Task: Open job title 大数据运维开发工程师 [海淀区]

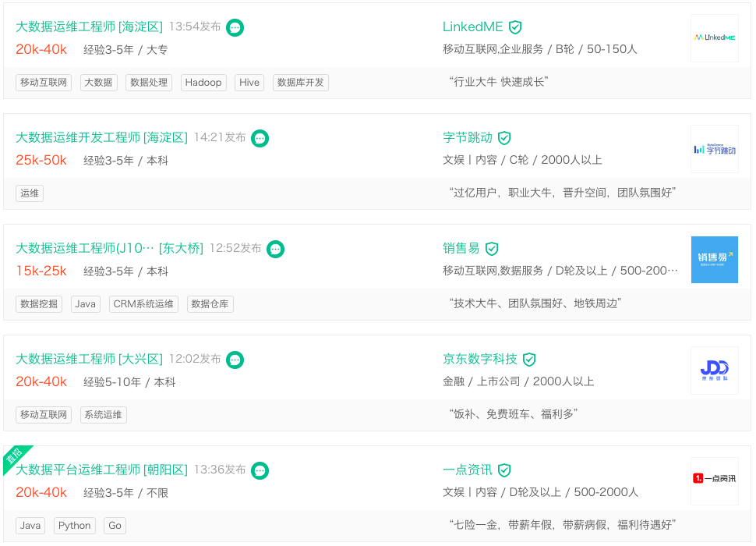Action: coord(101,138)
